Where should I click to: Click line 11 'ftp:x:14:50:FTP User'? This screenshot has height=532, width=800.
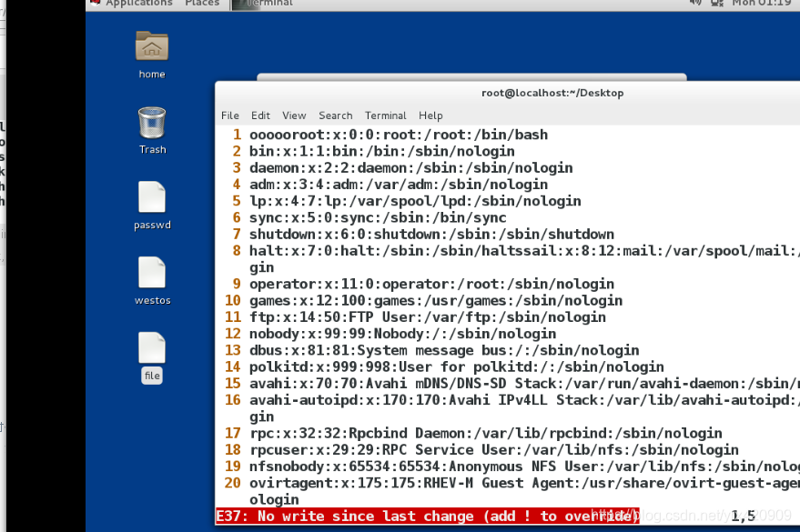click(x=428, y=317)
